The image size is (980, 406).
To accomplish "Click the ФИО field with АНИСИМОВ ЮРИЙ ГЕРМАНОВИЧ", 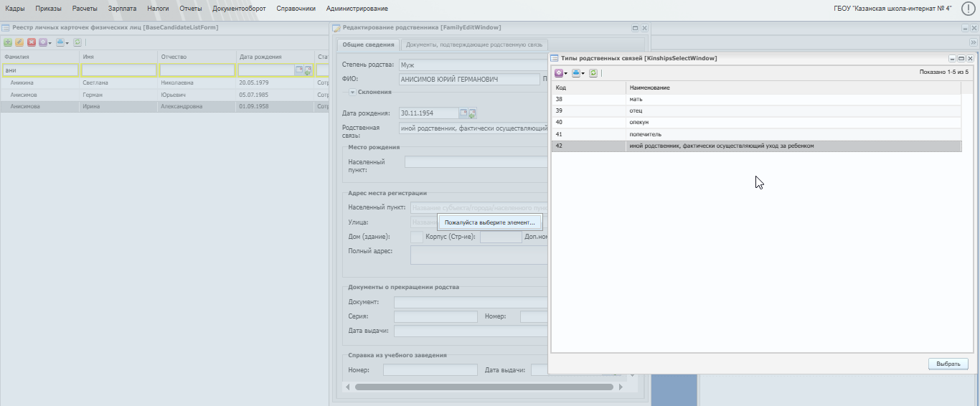I will point(469,79).
